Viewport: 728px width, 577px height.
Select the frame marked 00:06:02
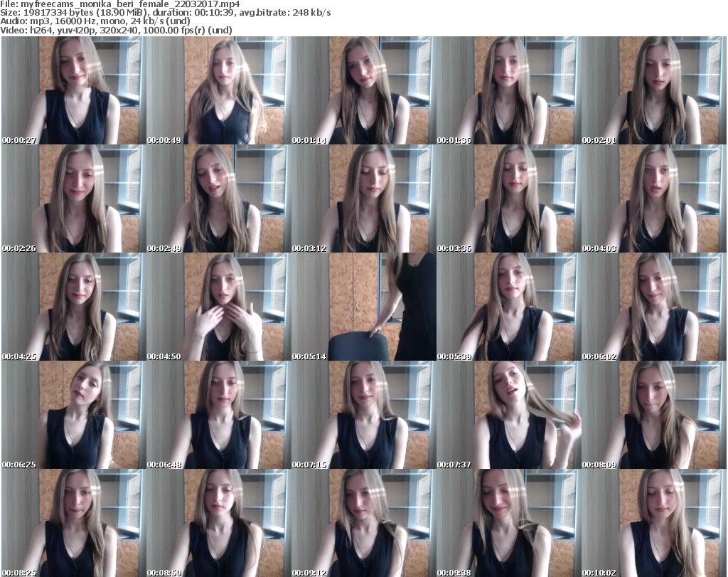coord(653,307)
